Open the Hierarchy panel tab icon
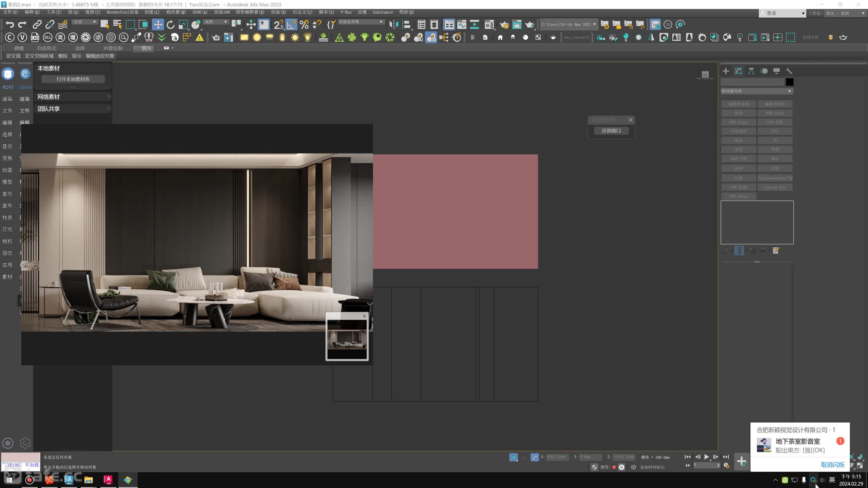This screenshot has width=868, height=488. point(751,71)
